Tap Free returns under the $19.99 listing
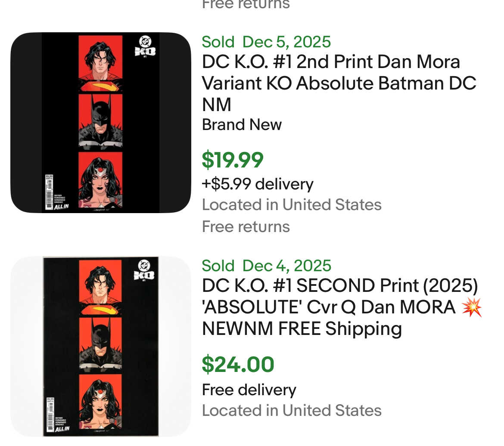Image resolution: width=504 pixels, height=446 pixels. point(246,226)
